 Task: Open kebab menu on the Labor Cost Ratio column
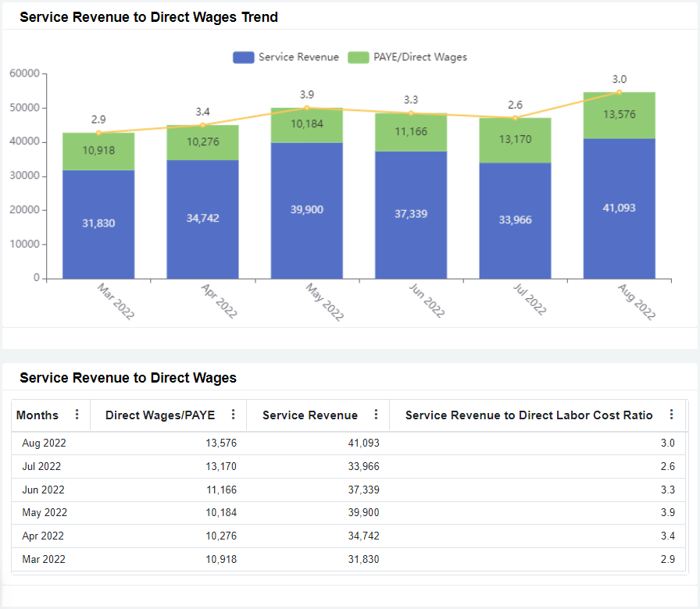click(670, 415)
